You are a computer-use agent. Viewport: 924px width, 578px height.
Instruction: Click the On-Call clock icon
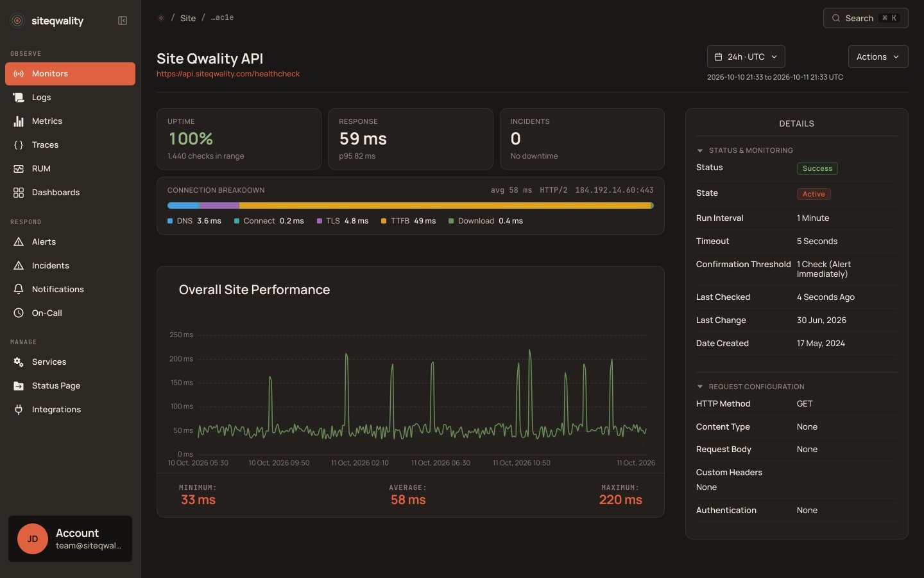click(x=19, y=313)
